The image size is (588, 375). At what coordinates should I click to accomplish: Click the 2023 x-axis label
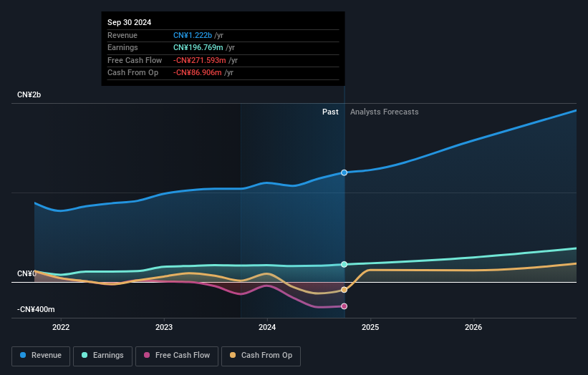point(164,328)
